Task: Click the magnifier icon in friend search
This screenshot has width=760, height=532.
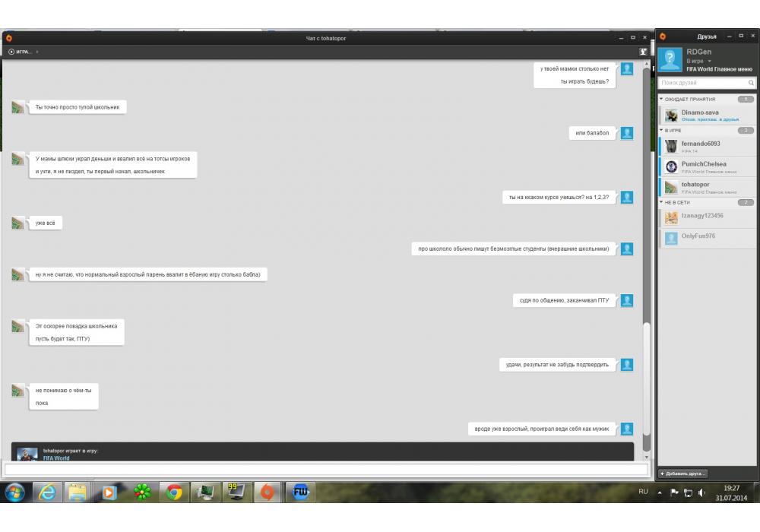Action: (x=751, y=83)
